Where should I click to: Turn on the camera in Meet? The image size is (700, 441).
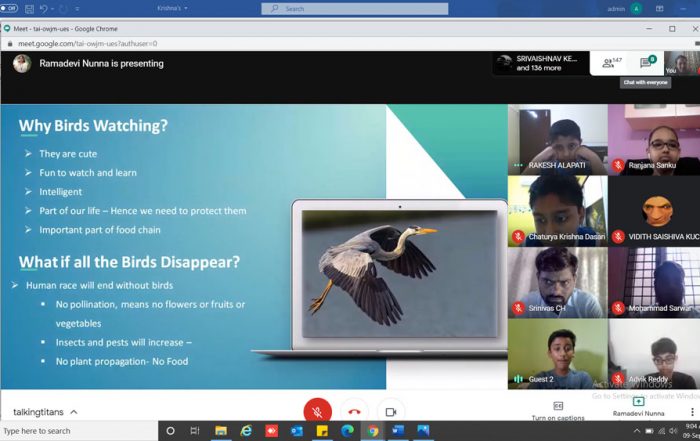click(x=391, y=412)
